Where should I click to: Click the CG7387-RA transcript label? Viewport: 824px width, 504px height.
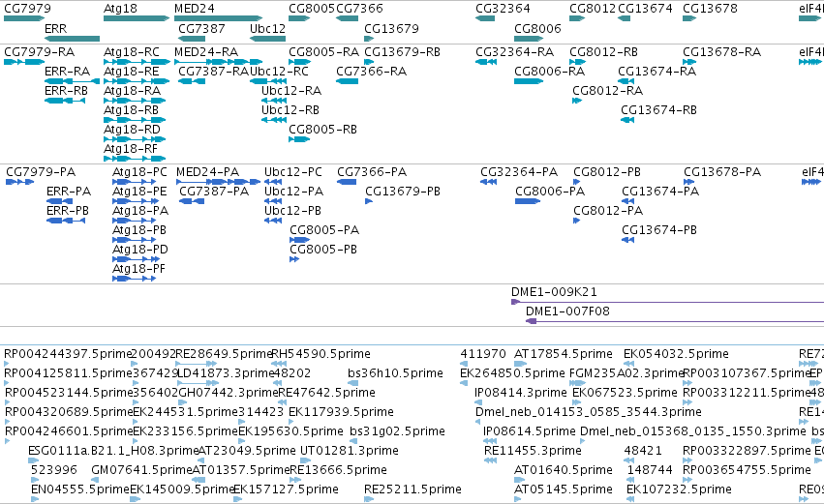tap(213, 72)
